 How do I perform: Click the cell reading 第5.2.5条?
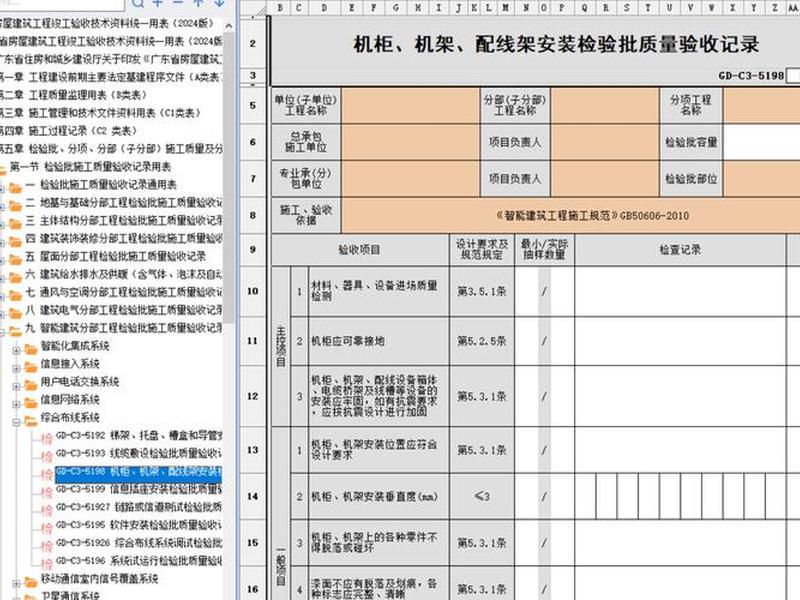point(482,341)
